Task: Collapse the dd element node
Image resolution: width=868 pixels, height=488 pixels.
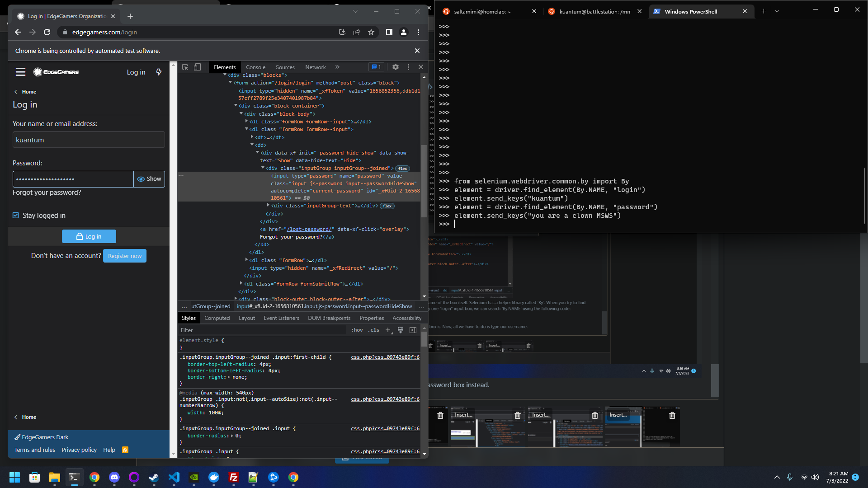Action: tap(252, 145)
